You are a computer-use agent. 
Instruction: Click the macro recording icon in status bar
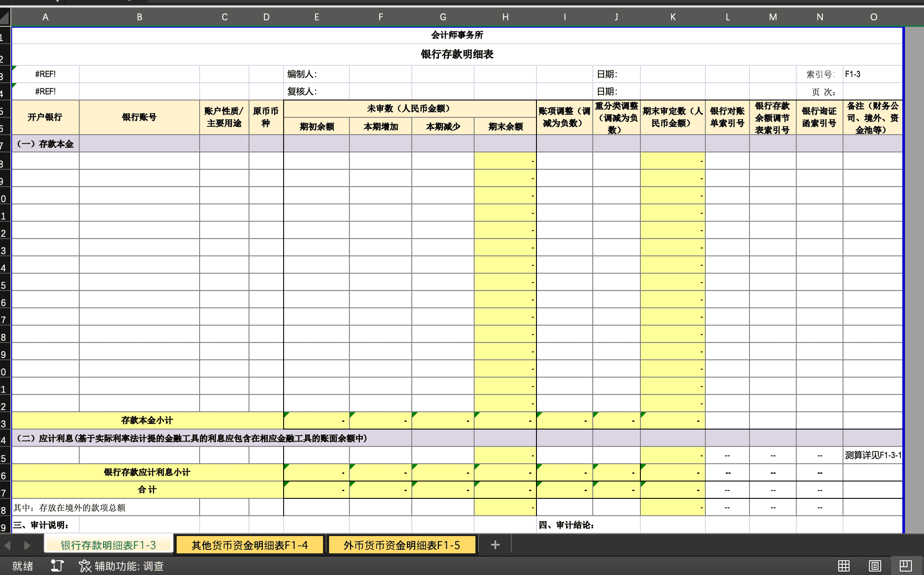point(57,565)
